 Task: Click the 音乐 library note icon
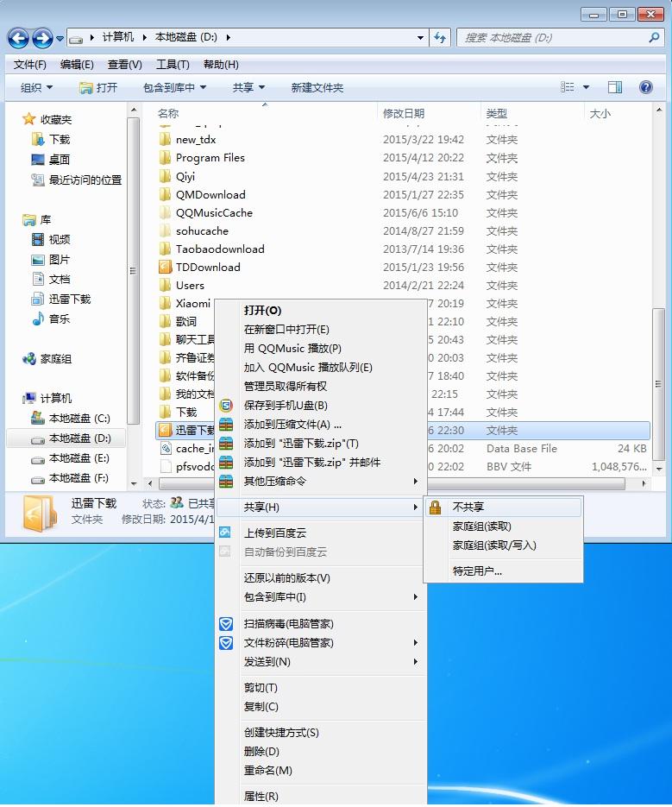pyautogui.click(x=38, y=319)
